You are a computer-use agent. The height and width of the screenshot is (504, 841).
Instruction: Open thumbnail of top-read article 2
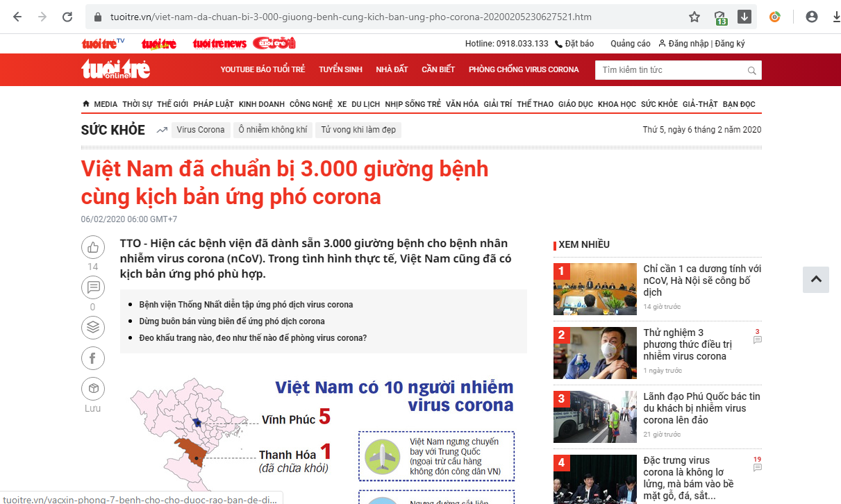595,353
